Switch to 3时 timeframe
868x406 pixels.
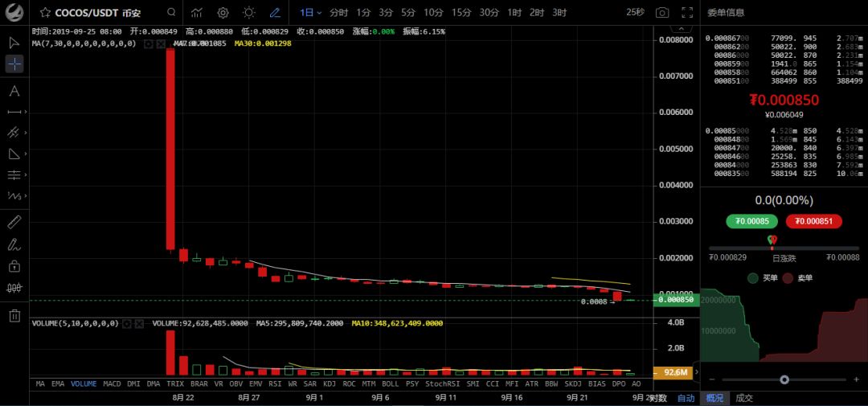[559, 12]
